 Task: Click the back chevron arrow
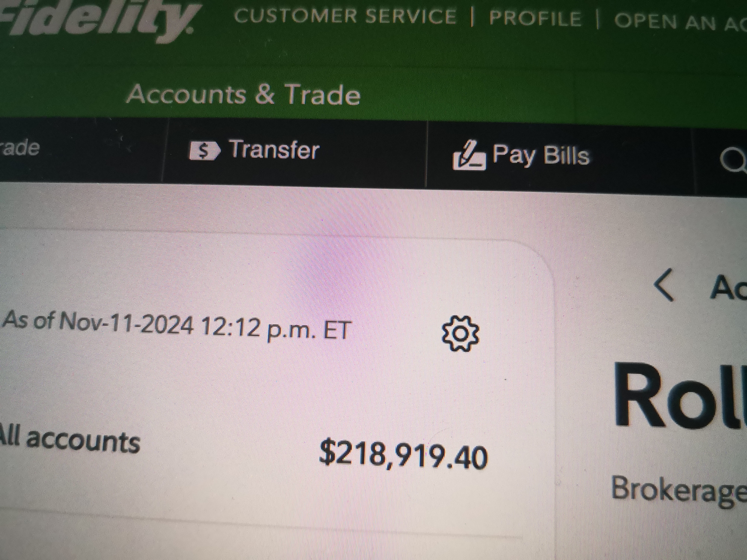pyautogui.click(x=664, y=284)
